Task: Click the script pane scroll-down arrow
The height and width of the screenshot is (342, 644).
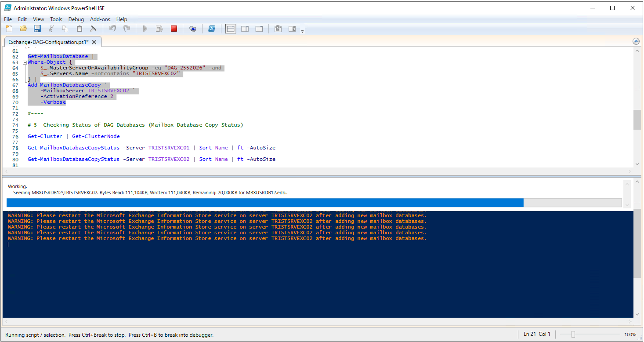Action: (637, 164)
